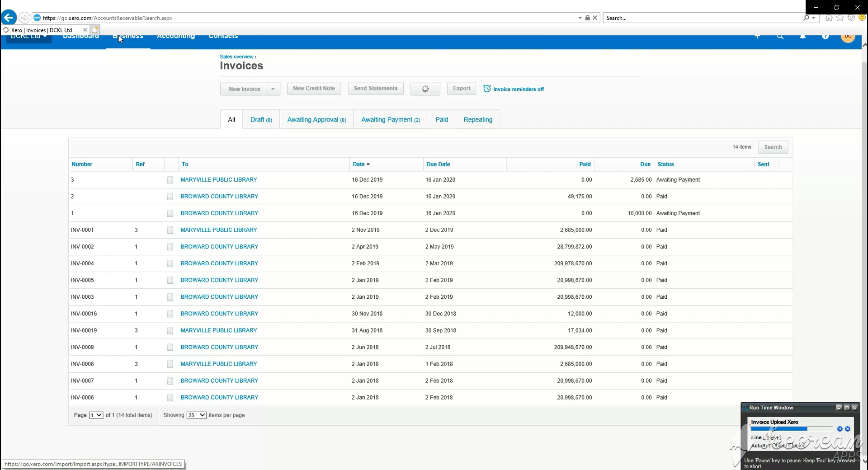Open the Sales overview breadcrumb link
This screenshot has height=470, width=868.
[x=236, y=56]
